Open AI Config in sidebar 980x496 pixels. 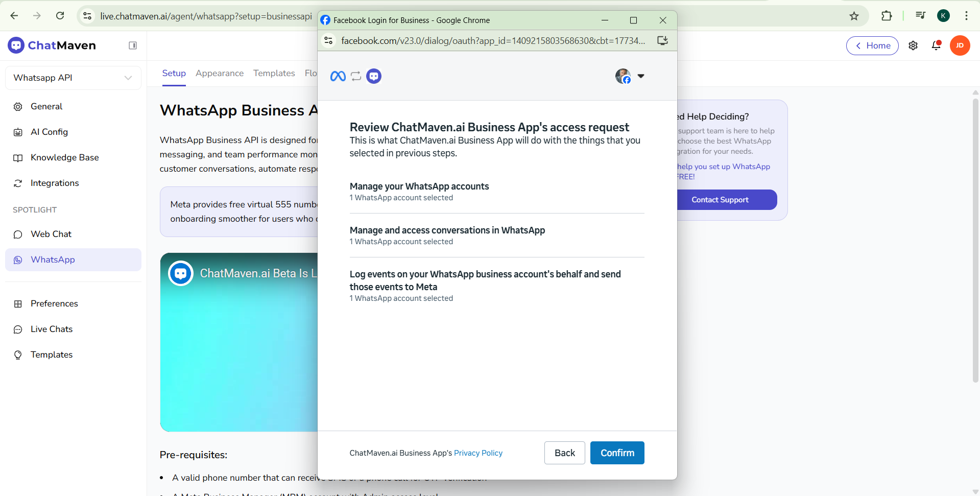coord(49,132)
